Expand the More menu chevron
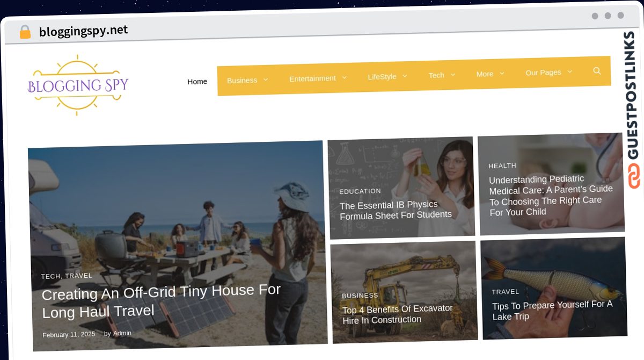Viewport: 644px width, 360px height. coord(502,73)
